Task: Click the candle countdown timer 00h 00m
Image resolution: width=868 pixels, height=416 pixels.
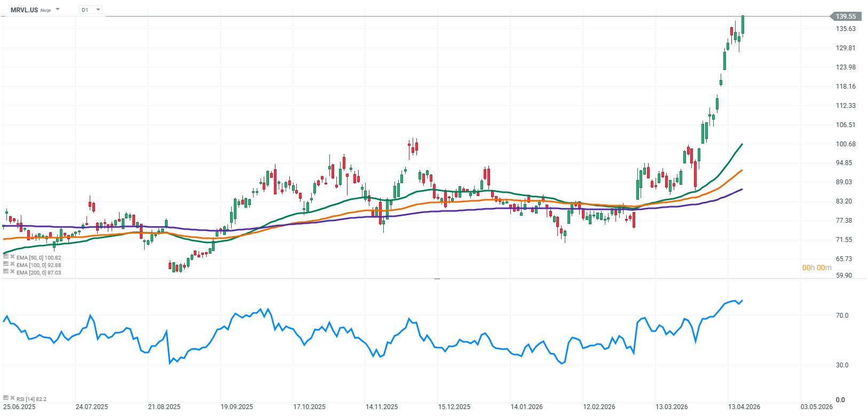Action: tap(816, 268)
